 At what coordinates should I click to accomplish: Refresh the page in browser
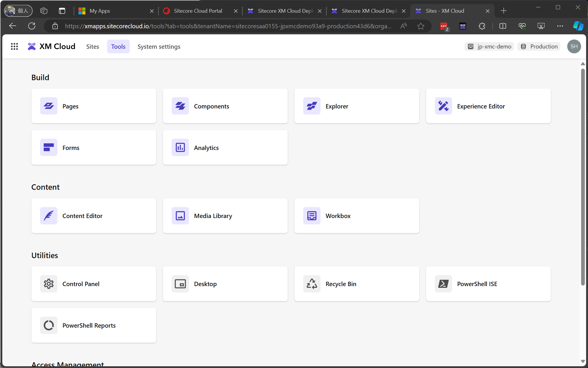pos(32,26)
